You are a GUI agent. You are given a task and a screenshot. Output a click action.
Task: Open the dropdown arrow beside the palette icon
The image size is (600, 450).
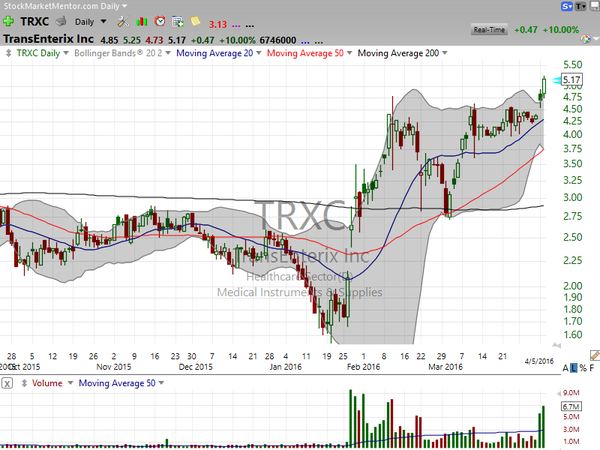595,39
